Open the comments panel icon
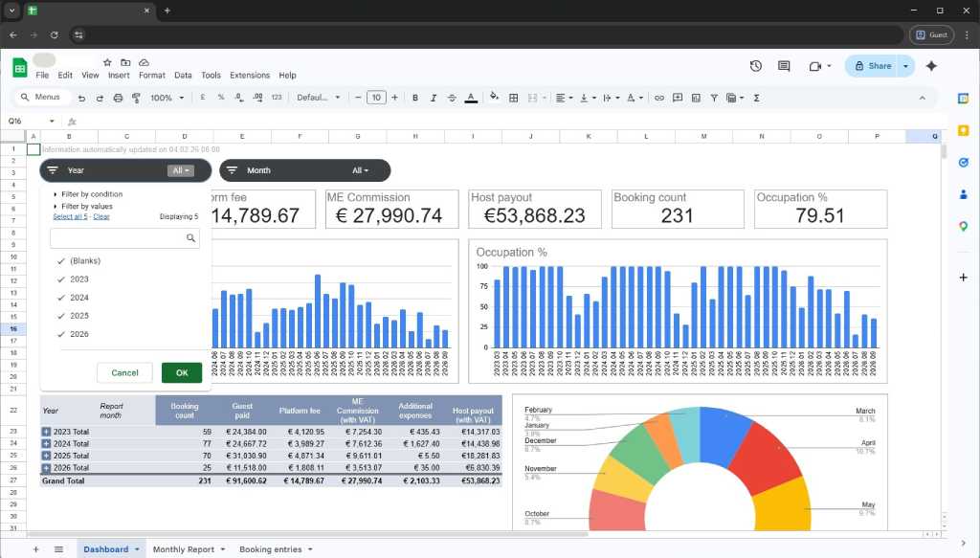Screen dimensions: 980x558 (784, 66)
